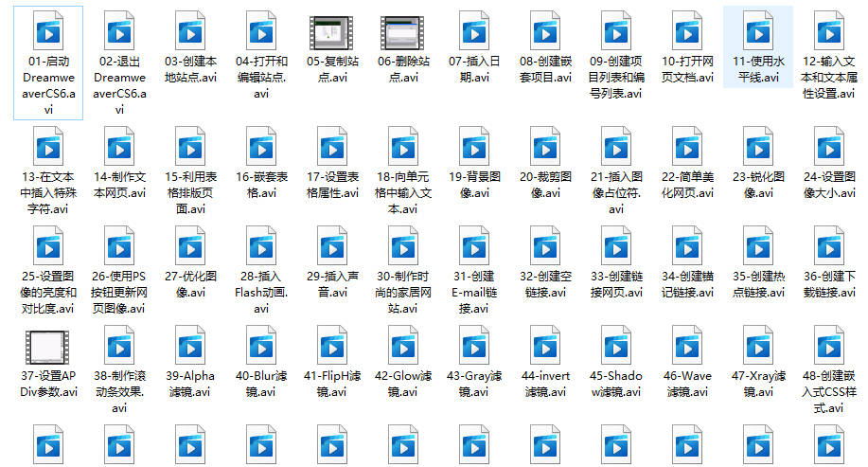Click the 31-创建E-mail链接.avi file icon
868x467 pixels.
(x=474, y=246)
